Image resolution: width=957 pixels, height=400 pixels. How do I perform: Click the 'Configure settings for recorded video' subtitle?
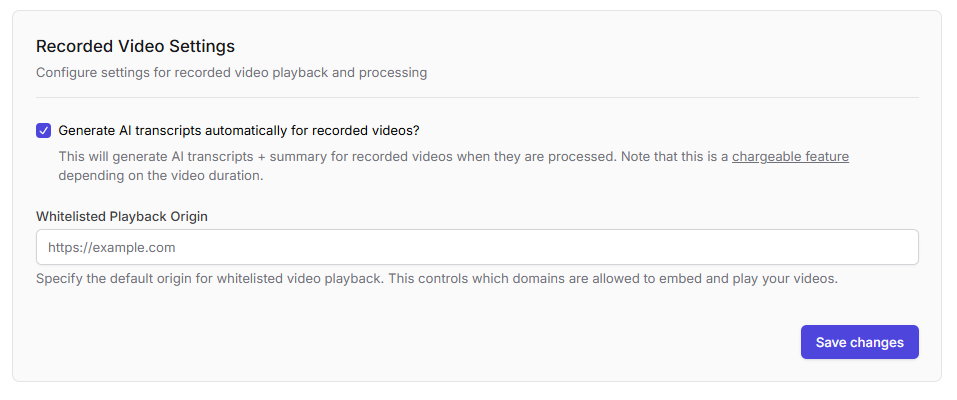pyautogui.click(x=231, y=73)
